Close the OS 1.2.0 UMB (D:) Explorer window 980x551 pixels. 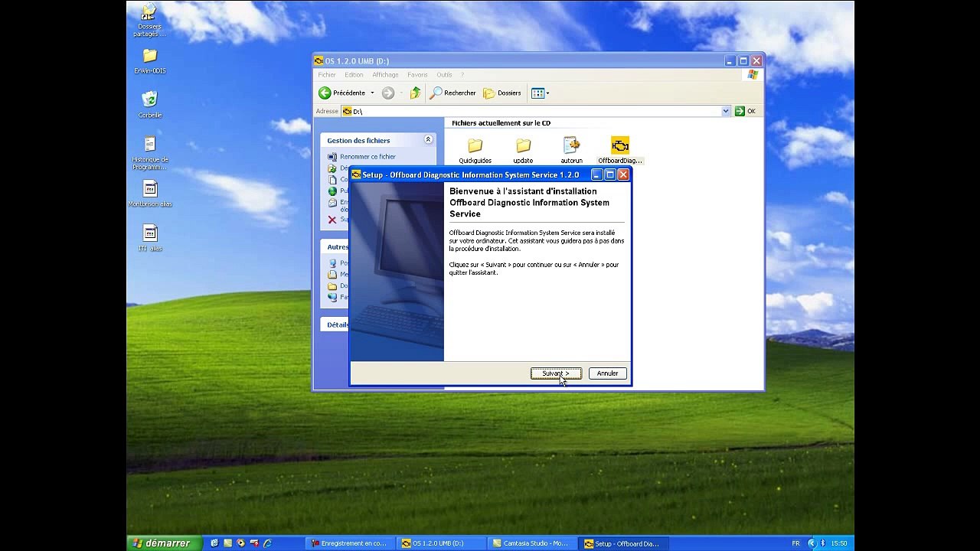tap(756, 60)
